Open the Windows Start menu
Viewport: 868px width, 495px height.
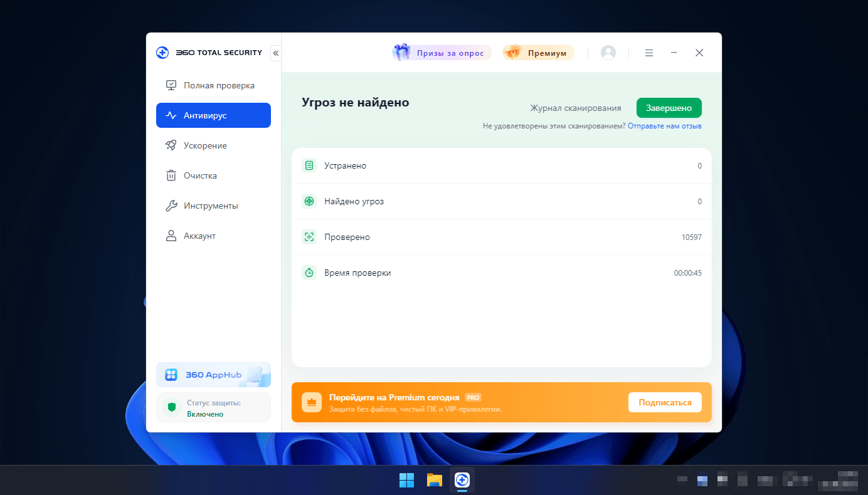tap(406, 481)
